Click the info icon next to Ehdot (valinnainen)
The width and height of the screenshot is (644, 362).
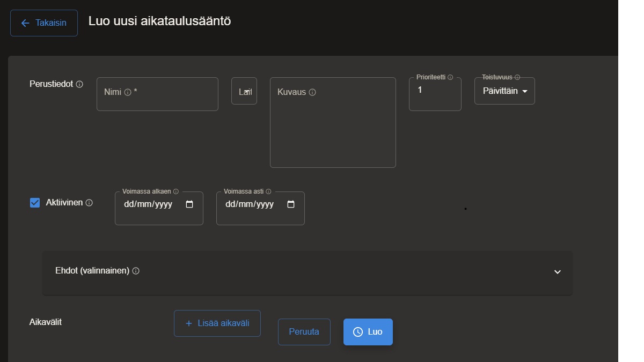[x=136, y=271]
